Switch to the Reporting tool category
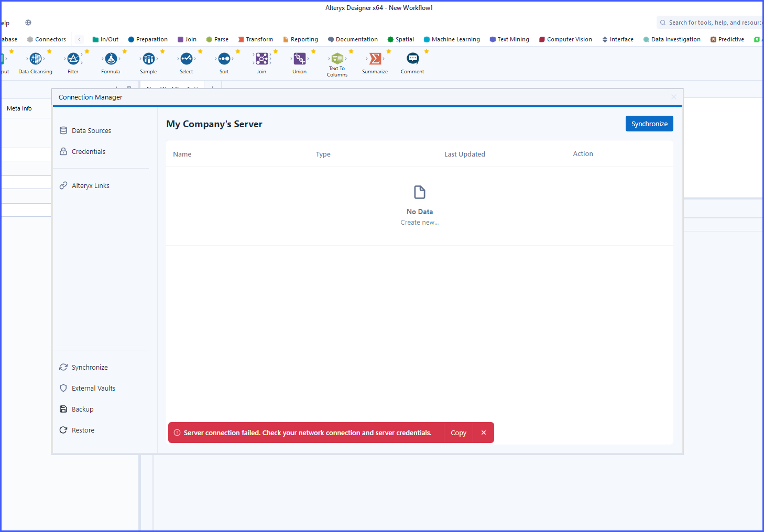Image resolution: width=764 pixels, height=532 pixels. coord(301,39)
